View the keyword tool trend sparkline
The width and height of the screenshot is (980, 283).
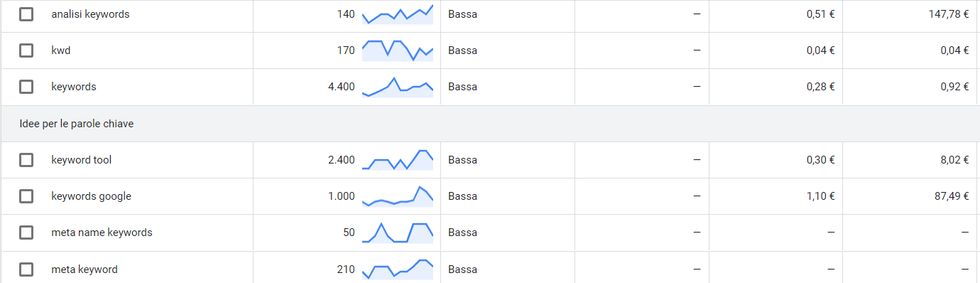398,160
